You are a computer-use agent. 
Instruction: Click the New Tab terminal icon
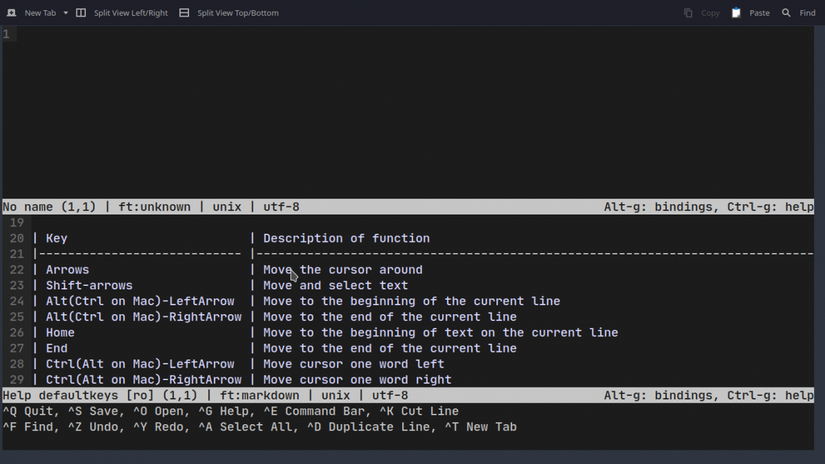[11, 13]
